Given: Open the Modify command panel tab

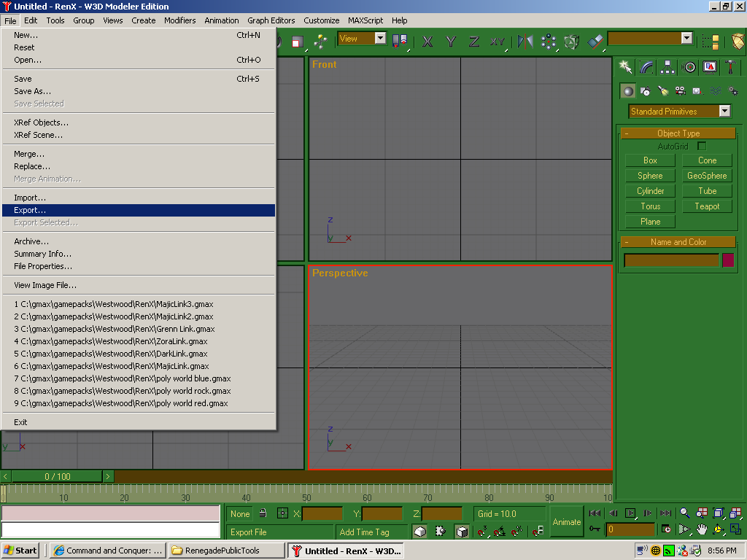Looking at the screenshot, I should (x=646, y=67).
